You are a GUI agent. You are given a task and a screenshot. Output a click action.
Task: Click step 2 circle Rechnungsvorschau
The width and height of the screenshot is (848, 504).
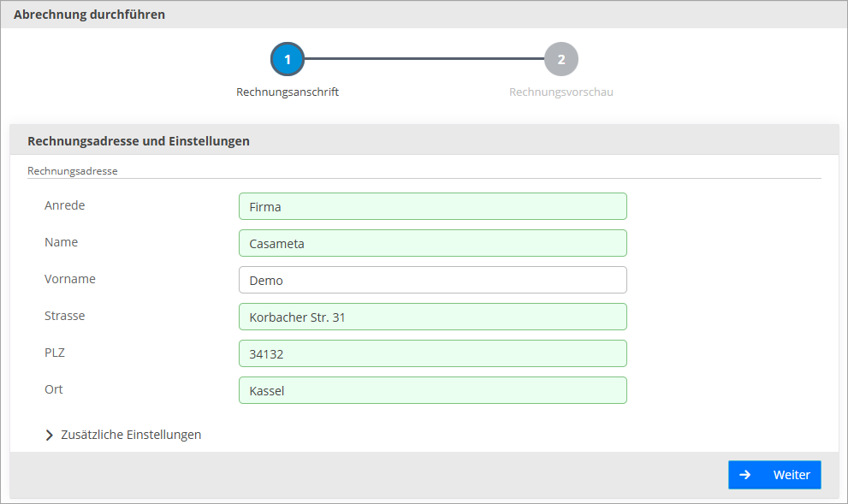(560, 59)
